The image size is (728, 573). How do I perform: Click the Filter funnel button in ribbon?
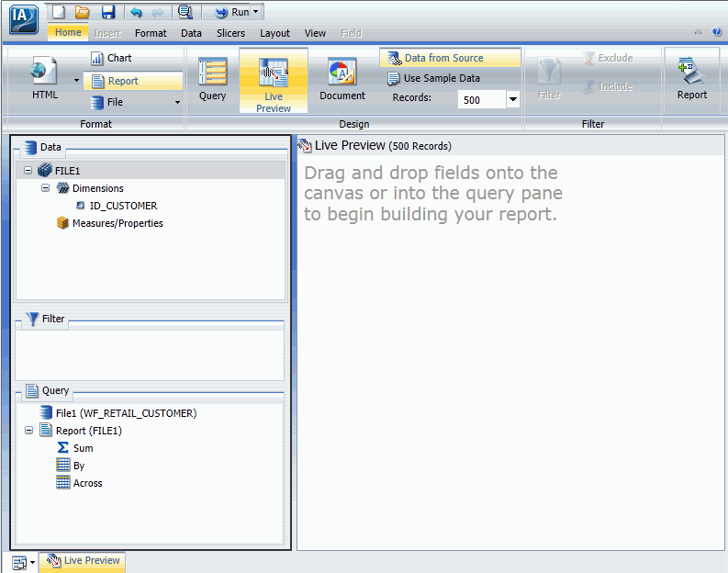549,78
